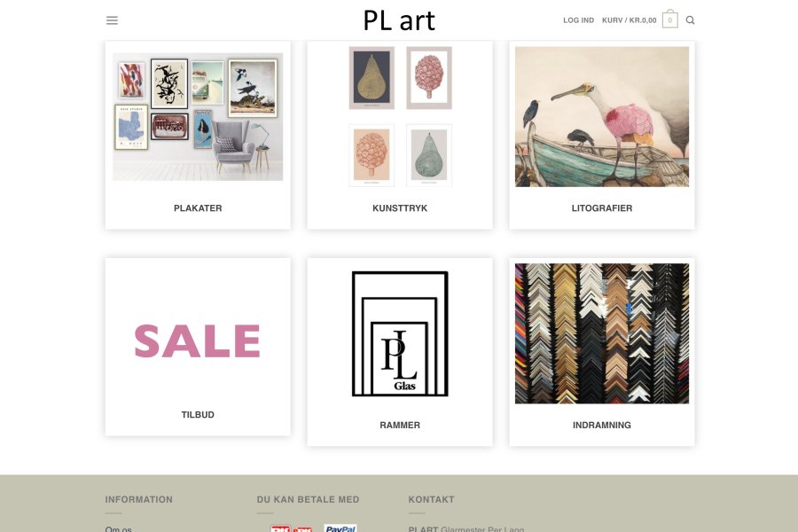Open the INDRAMNING category label

click(x=602, y=425)
